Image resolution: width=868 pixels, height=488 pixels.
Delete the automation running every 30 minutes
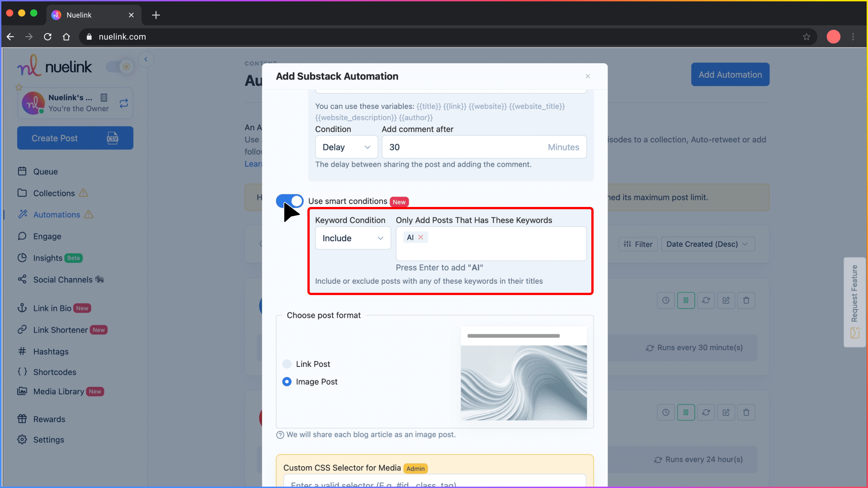[746, 300]
